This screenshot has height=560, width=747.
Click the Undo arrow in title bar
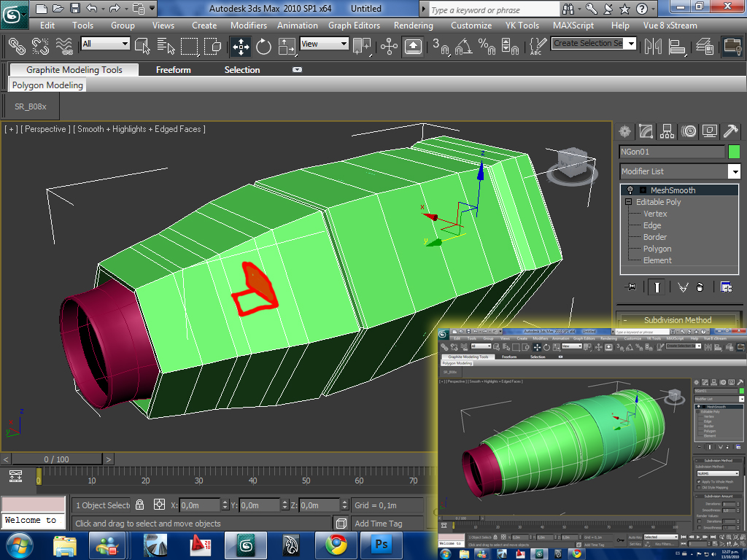point(91,8)
